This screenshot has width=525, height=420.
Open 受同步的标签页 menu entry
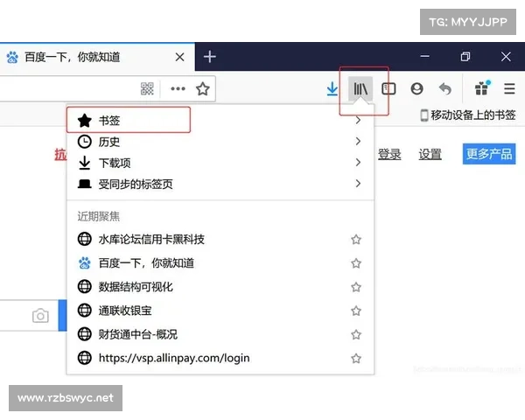coord(220,184)
